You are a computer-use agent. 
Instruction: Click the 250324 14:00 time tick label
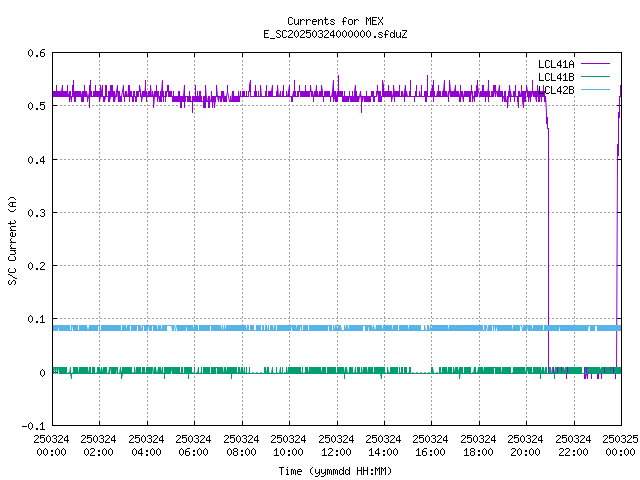(383, 446)
